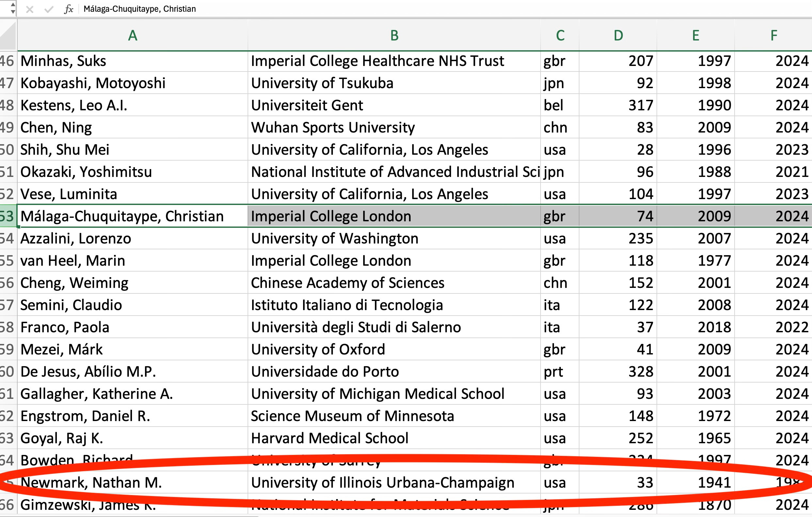Click the cell containing Harvard Medical School
Viewport: 812px width, 517px height.
click(330, 438)
